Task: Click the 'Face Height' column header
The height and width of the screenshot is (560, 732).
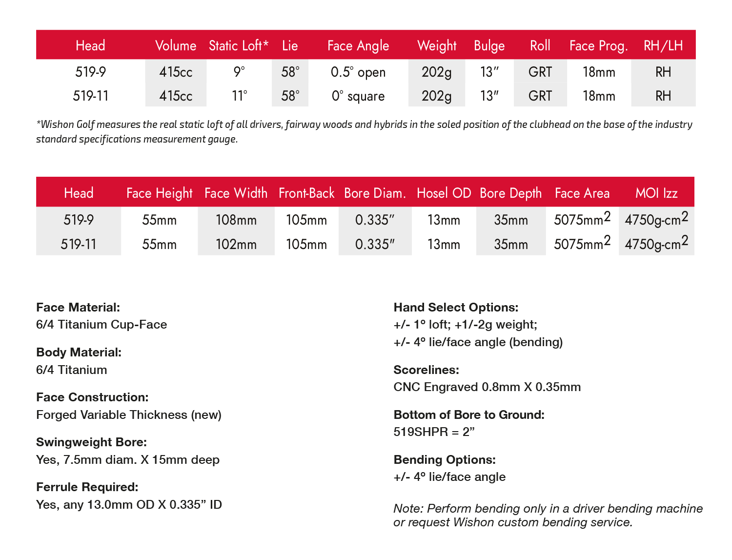Action: [160, 193]
